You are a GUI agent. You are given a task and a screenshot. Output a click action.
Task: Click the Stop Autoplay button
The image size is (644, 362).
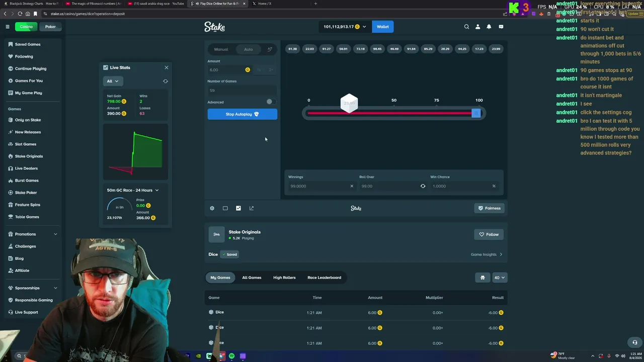[242, 114]
